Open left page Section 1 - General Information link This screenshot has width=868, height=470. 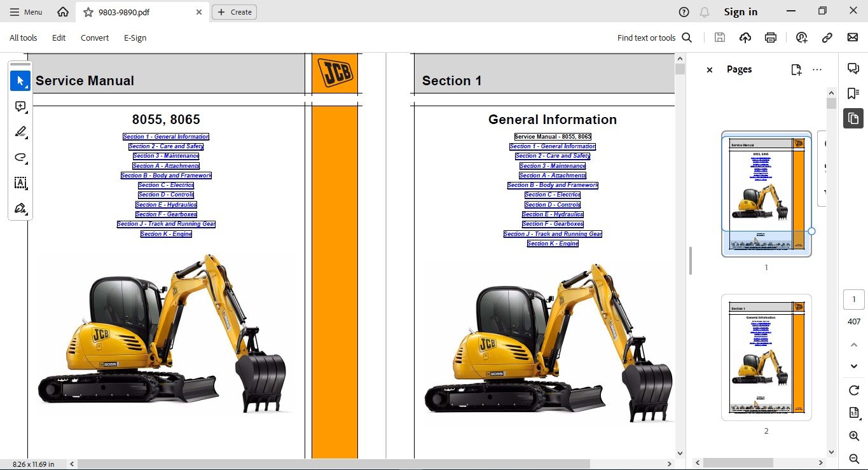[x=166, y=137]
